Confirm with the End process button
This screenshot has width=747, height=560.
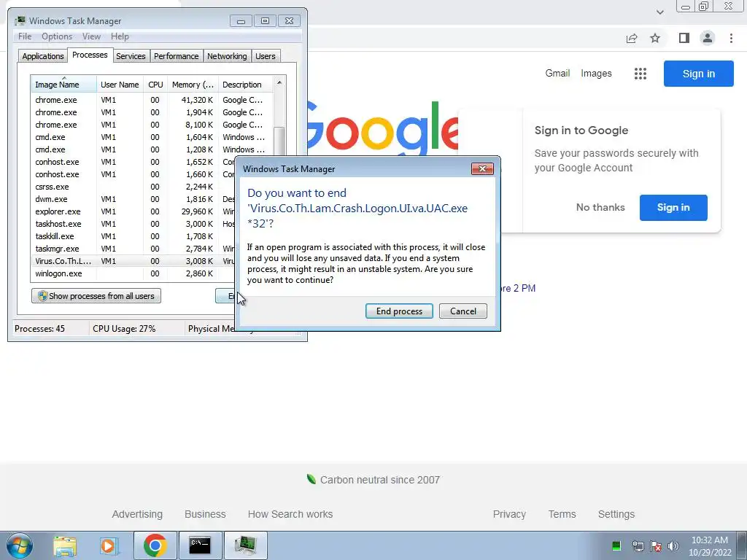pos(399,311)
